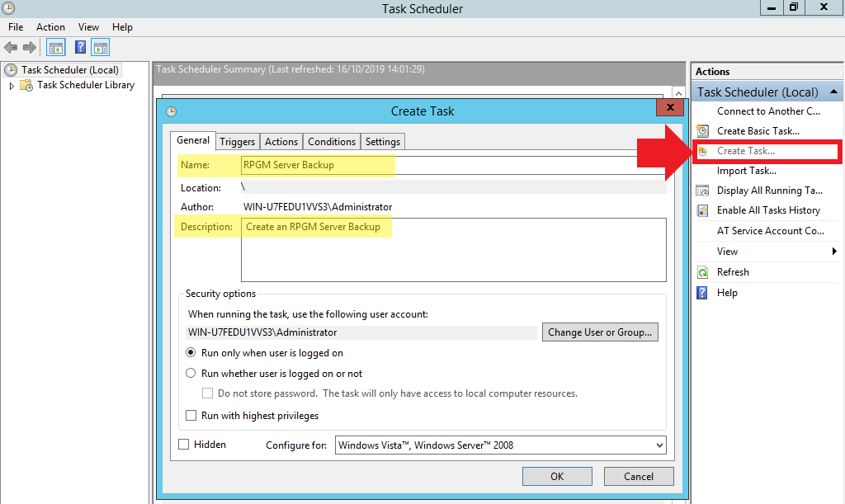Viewport: 845px width, 504px height.
Task: Click the Show/Hide Action Pane toolbar icon
Action: click(x=101, y=47)
